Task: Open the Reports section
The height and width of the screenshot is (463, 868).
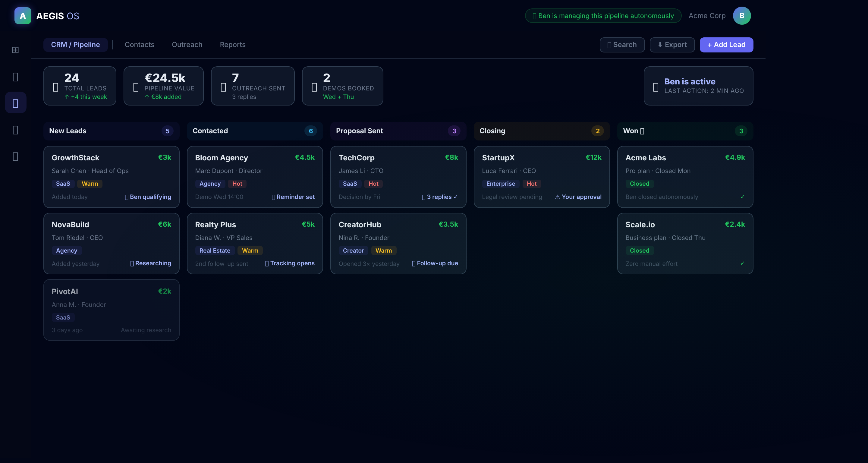Action: tap(232, 45)
